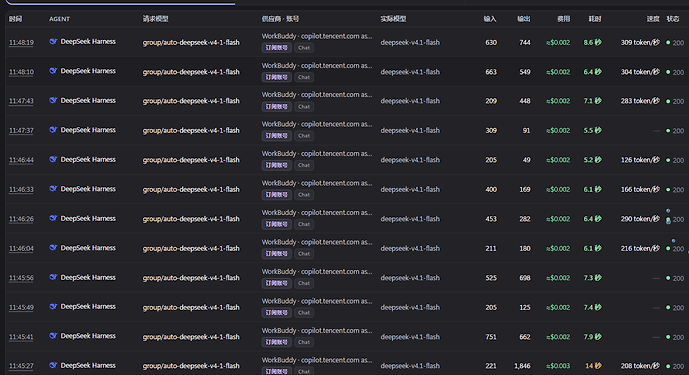Click the Chat tag in 11:48:19 row
The height and width of the screenshot is (375, 689).
pos(304,47)
